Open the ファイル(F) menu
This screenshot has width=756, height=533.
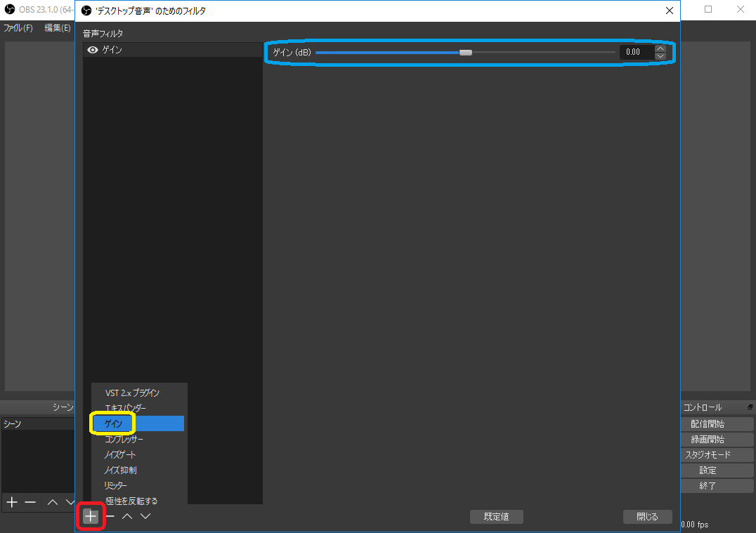[x=18, y=28]
